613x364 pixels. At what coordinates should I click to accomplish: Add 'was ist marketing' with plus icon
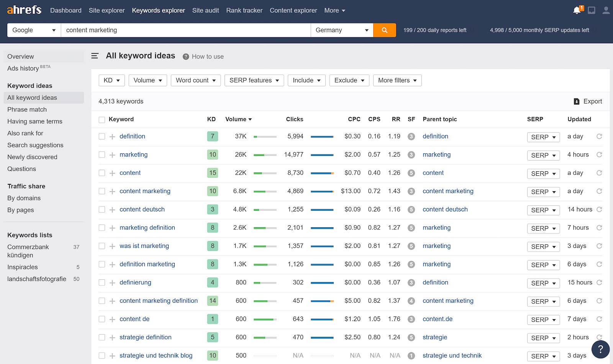point(112,246)
